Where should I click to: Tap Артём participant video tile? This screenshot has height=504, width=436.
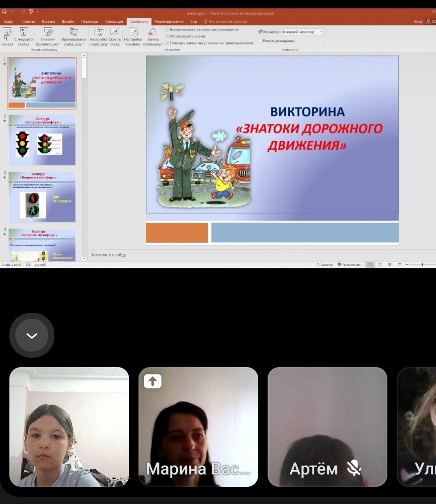[327, 427]
